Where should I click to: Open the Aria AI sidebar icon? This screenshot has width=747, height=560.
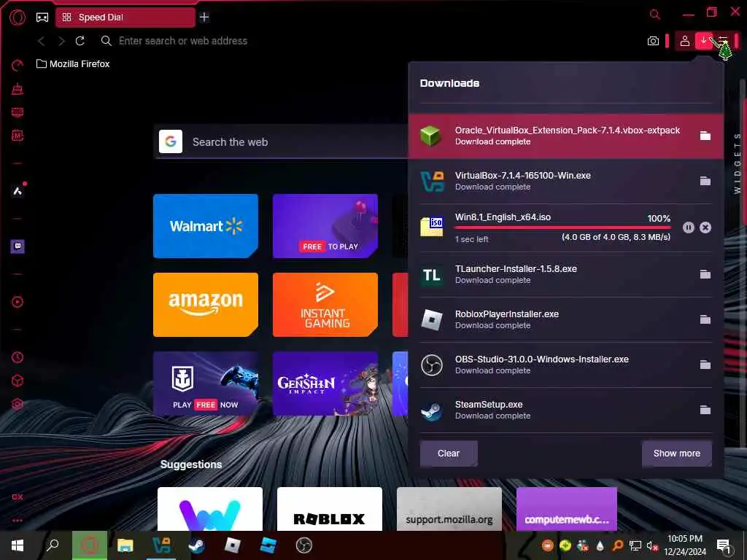(x=18, y=191)
